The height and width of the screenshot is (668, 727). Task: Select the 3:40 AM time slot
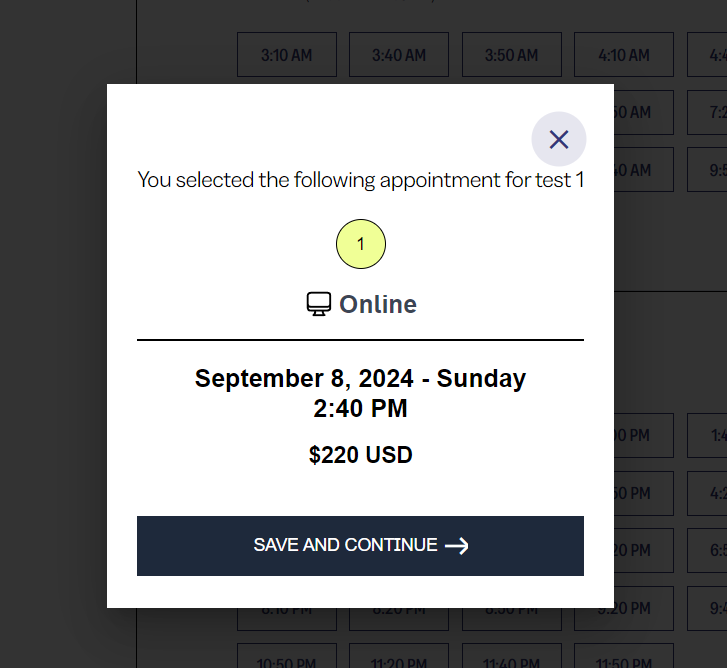[x=398, y=55]
